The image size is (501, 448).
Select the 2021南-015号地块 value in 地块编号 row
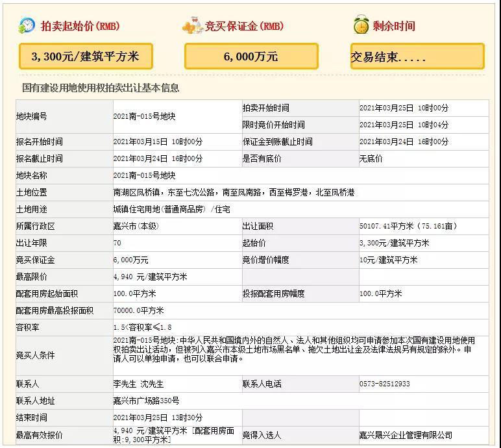tap(144, 117)
